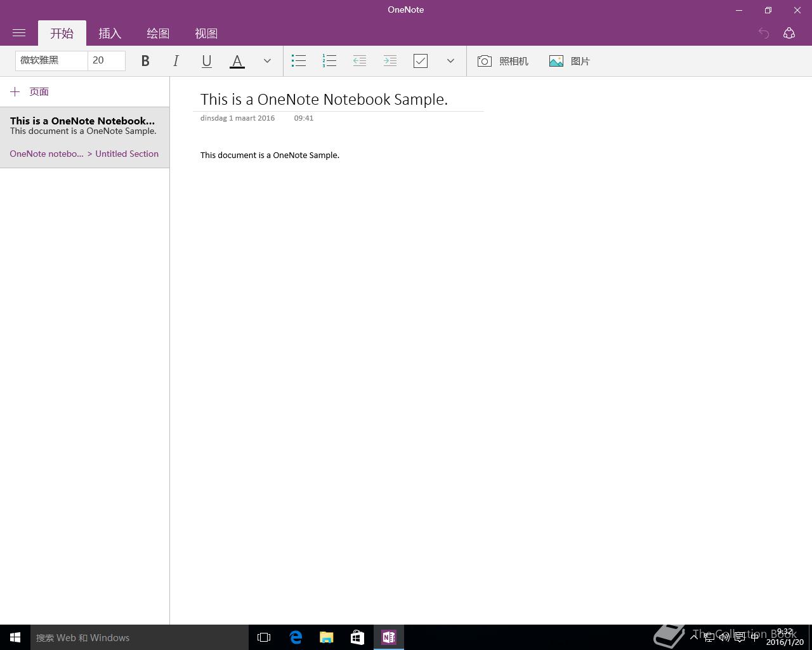This screenshot has height=650, width=812.
Task: Open the hamburger navigation menu
Action: point(19,33)
